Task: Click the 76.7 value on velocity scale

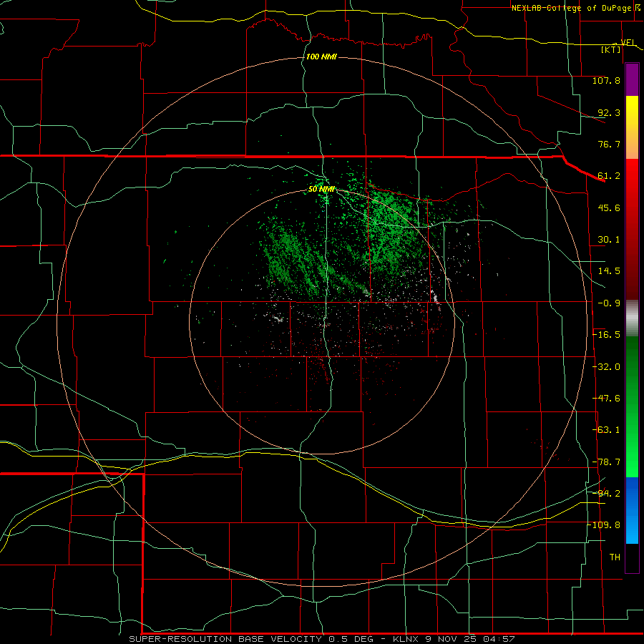Action: [x=609, y=144]
